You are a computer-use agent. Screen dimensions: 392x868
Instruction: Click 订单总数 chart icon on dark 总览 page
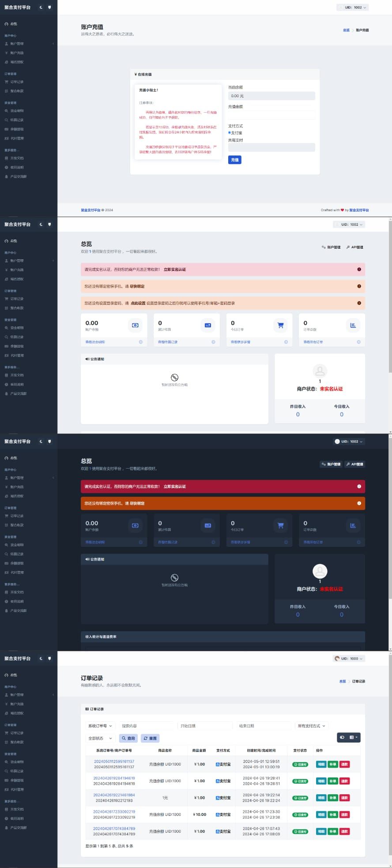click(x=353, y=526)
